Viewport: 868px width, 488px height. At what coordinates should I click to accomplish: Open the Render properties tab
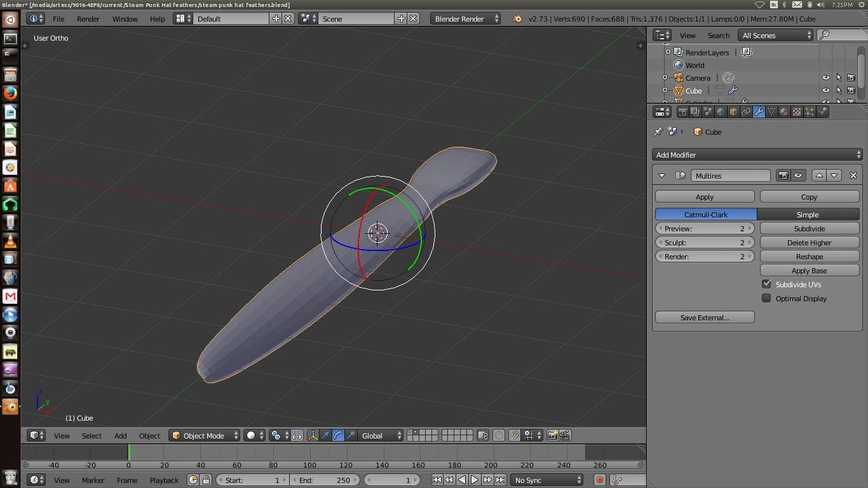tap(683, 111)
